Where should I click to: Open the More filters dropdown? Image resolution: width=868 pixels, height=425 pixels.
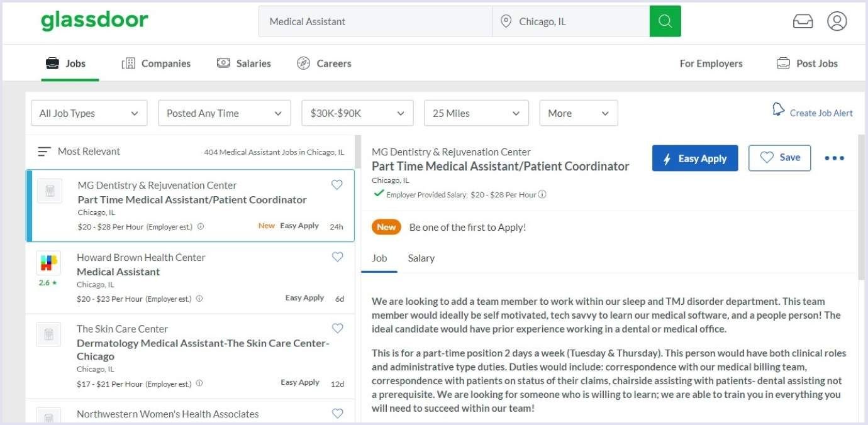pyautogui.click(x=579, y=113)
